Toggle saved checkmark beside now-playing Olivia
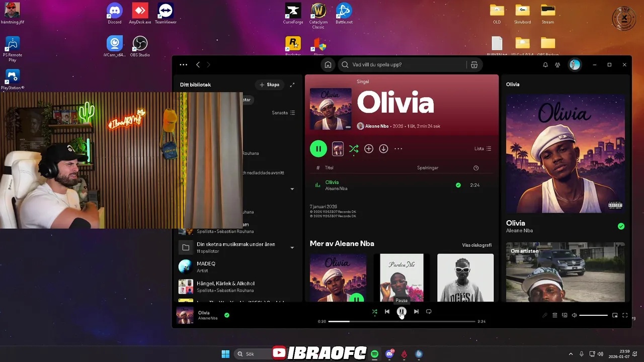Viewport: 644px width, 362px height. (x=227, y=315)
